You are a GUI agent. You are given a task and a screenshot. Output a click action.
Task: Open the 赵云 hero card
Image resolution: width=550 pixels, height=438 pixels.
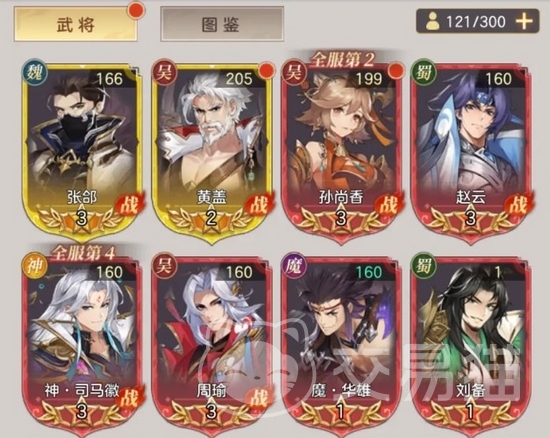tap(471, 153)
